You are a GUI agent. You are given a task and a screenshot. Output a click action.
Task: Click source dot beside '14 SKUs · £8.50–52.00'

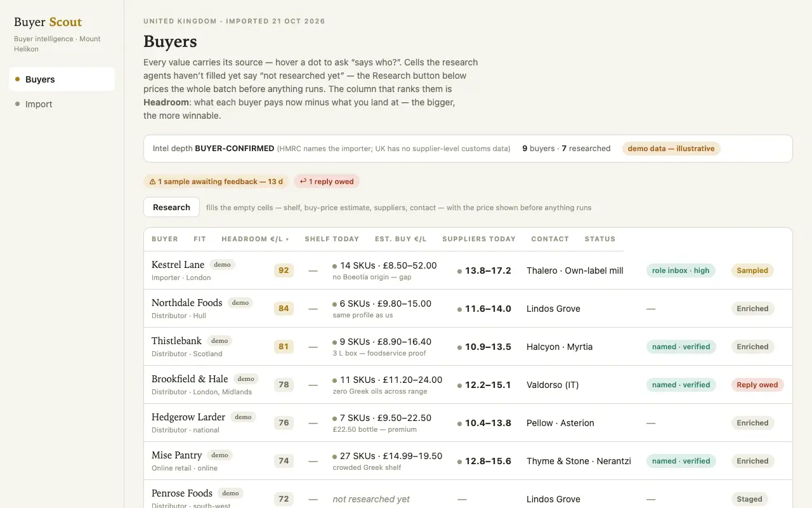coord(335,266)
